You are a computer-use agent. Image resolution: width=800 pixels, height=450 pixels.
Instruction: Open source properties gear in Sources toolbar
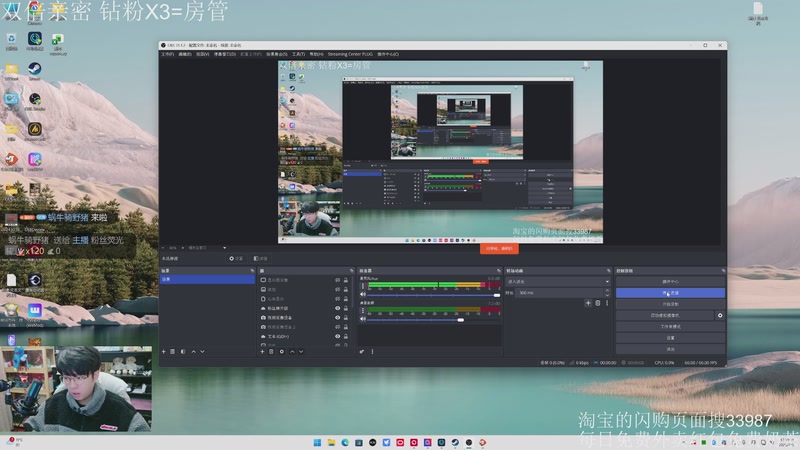(282, 352)
